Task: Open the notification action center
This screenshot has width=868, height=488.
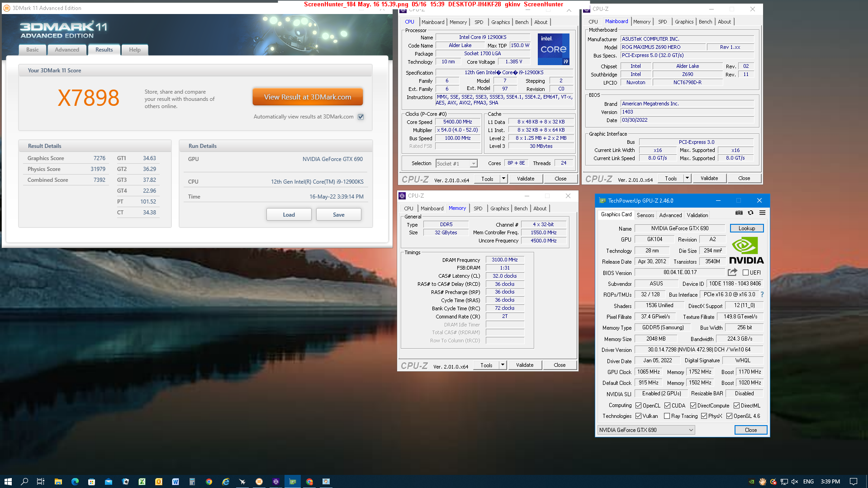Action: click(854, 481)
